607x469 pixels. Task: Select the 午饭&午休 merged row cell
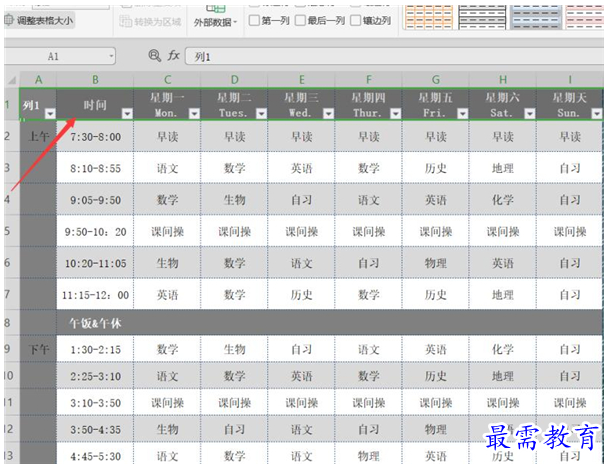point(330,323)
